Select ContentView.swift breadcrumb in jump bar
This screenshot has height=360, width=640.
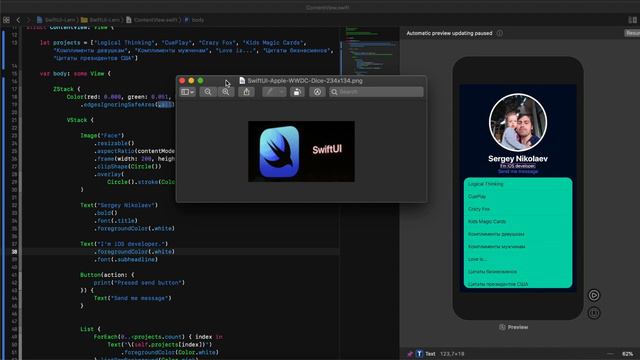click(151, 20)
